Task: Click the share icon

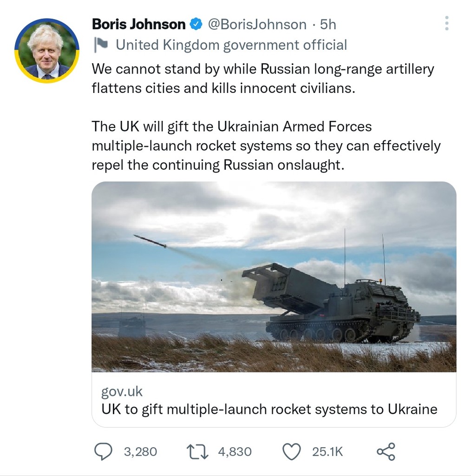Action: [x=386, y=451]
